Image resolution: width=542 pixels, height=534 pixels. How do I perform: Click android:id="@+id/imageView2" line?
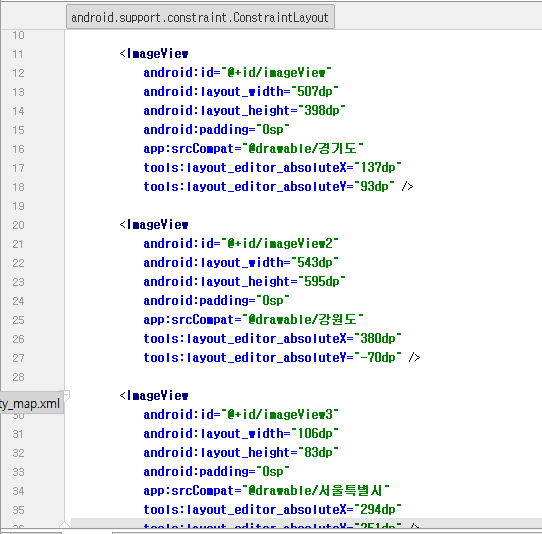tap(241, 244)
